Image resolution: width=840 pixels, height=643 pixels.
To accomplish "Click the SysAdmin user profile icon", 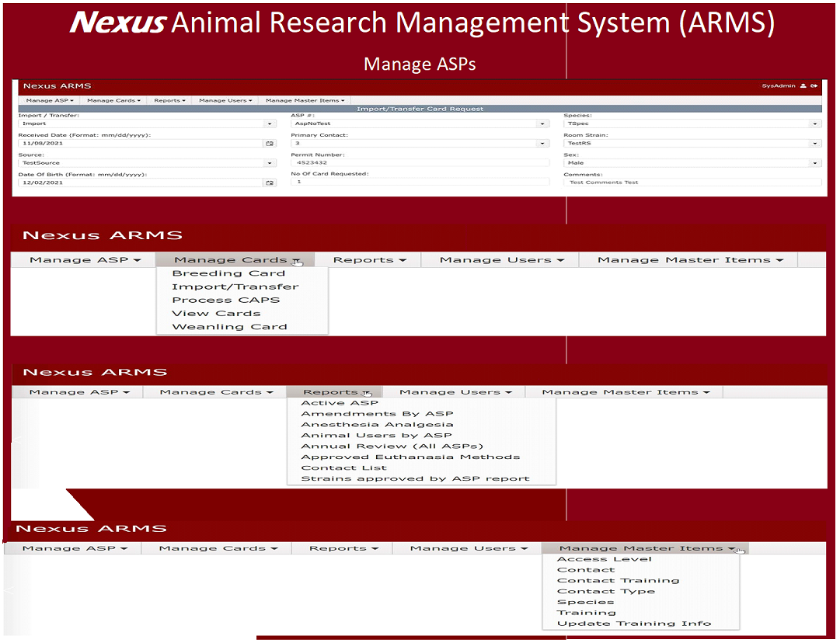I will 803,85.
